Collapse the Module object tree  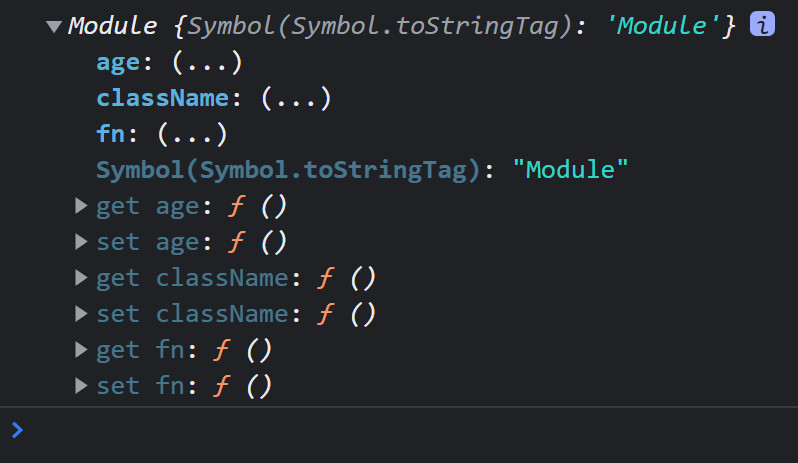(x=54, y=28)
